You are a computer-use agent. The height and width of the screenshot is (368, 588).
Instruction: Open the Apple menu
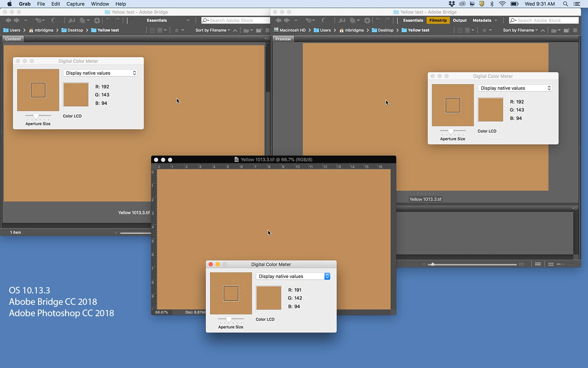pos(9,4)
